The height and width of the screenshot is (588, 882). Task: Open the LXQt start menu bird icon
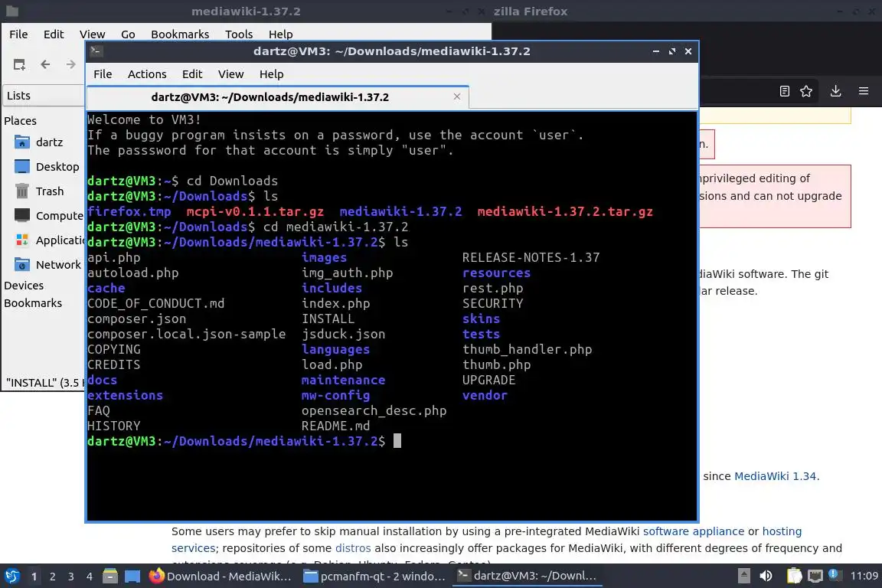click(x=11, y=577)
